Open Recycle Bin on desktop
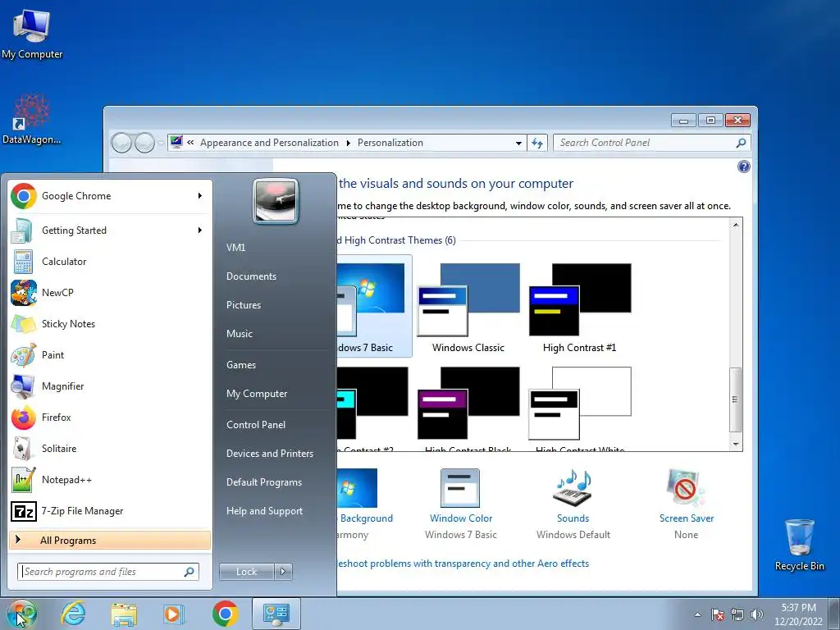 (x=799, y=545)
